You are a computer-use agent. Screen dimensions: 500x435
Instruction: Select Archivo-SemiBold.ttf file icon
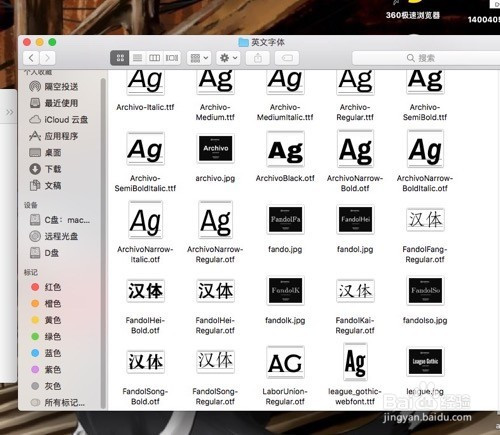pyautogui.click(x=425, y=82)
